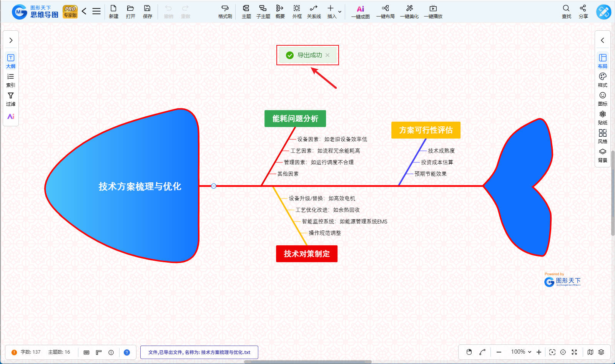The image size is (615, 364).
Task: Expand the left sidebar panel chevron
Action: [x=11, y=40]
